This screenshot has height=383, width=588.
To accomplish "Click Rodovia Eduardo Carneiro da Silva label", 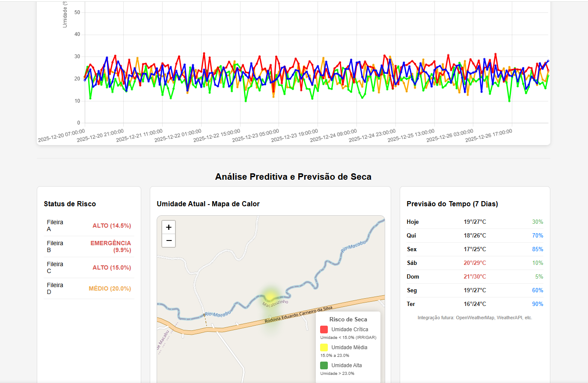I will (x=298, y=315).
